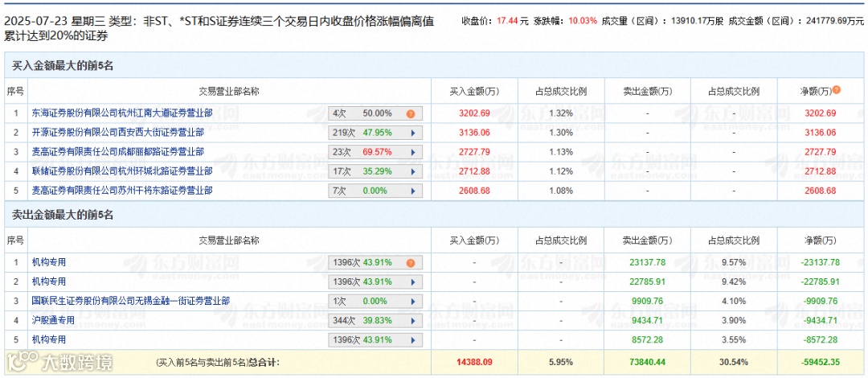Screen dimensions: 868x378
Task: Expand the arrow in 国联民生证券 1次 box
Action: [x=411, y=301]
